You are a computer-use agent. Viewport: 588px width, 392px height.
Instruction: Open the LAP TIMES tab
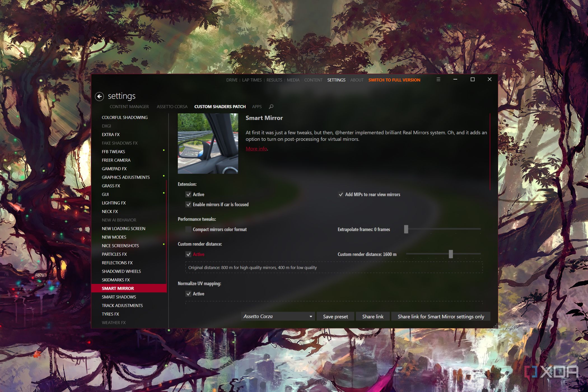pyautogui.click(x=252, y=80)
